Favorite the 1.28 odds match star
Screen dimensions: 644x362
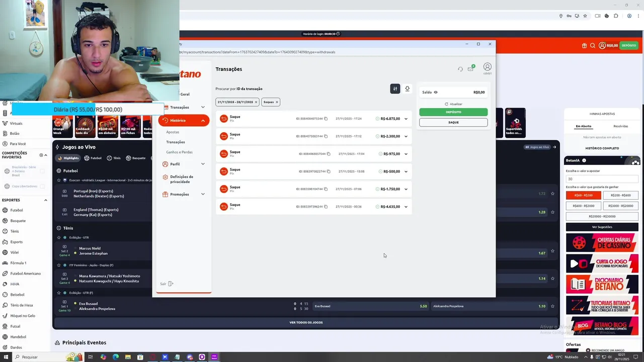tap(552, 212)
